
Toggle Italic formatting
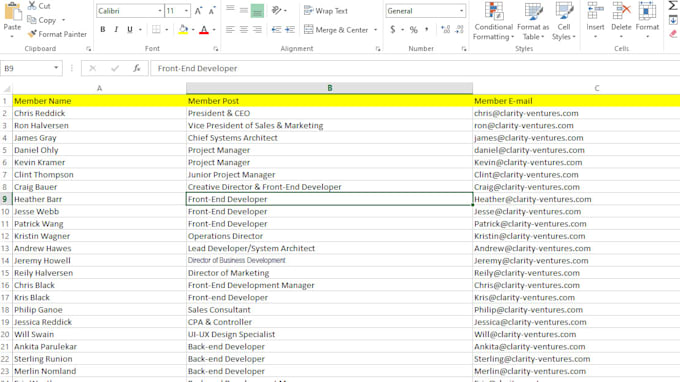coord(116,29)
